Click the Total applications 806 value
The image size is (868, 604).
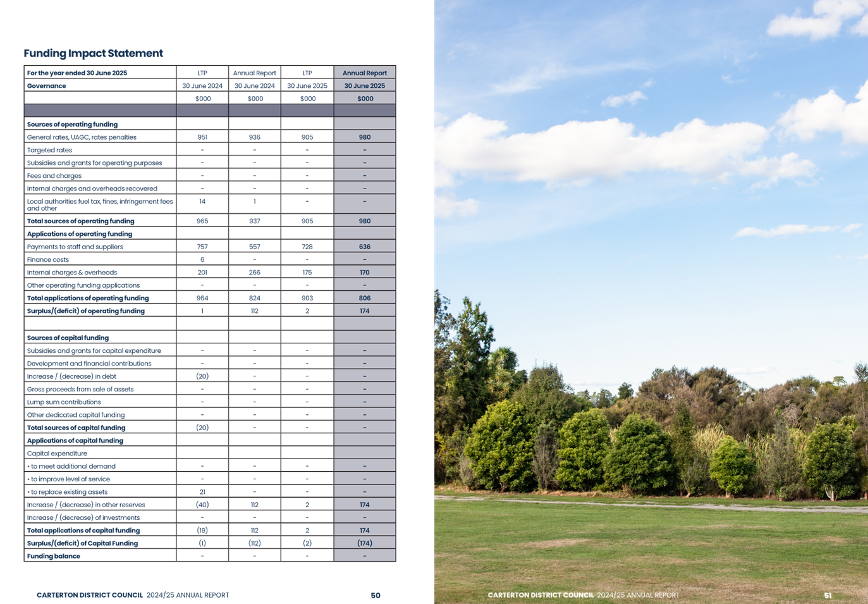[365, 299]
